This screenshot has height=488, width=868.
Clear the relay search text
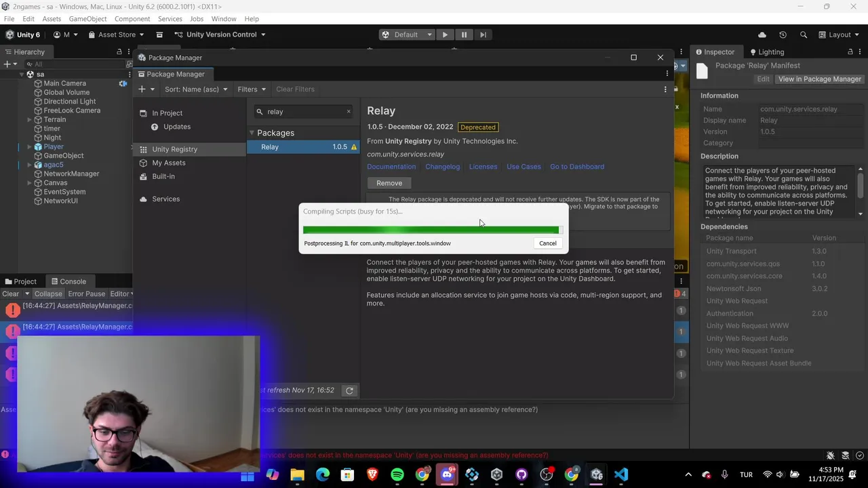(349, 112)
